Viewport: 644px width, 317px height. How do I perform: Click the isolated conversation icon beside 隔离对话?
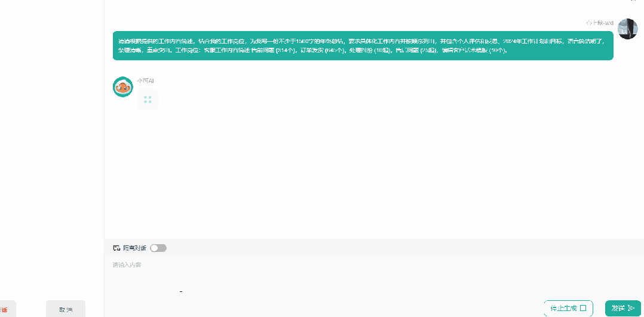116,248
